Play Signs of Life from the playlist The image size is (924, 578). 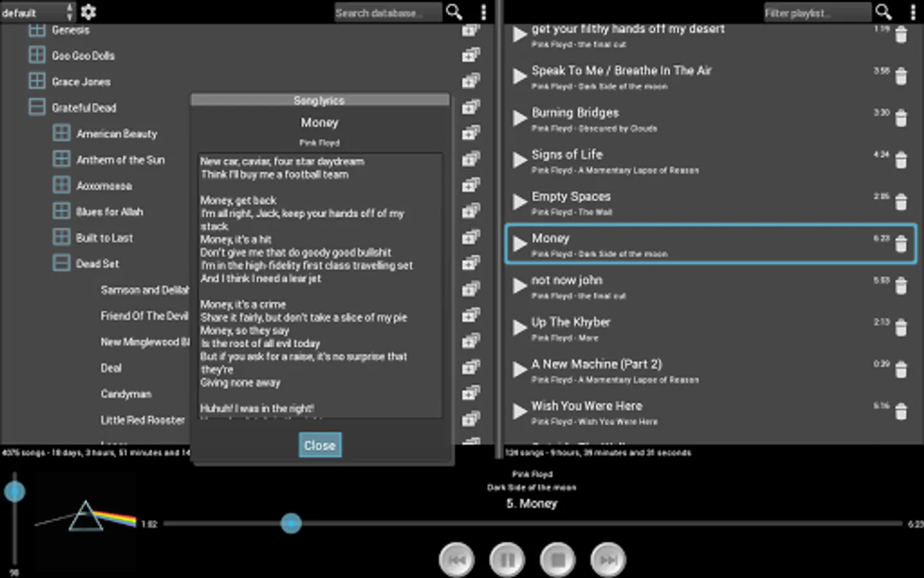[x=519, y=160]
